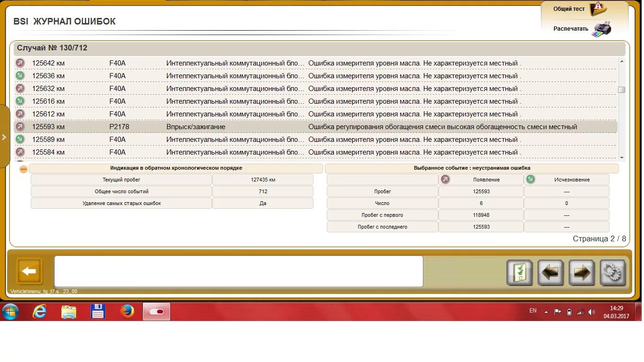Select the P2178 Впрыск/зажигание row
The image size is (644, 362).
pos(315,126)
